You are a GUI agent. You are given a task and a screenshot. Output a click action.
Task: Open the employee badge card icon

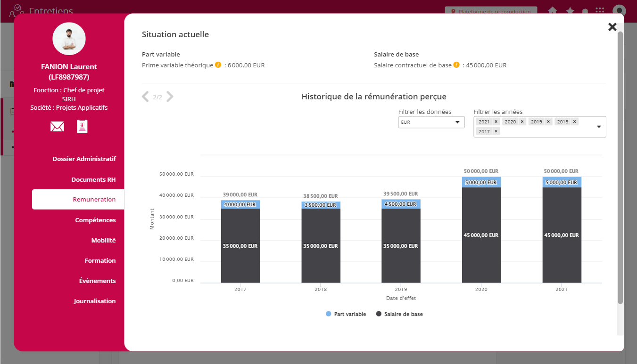click(x=82, y=127)
